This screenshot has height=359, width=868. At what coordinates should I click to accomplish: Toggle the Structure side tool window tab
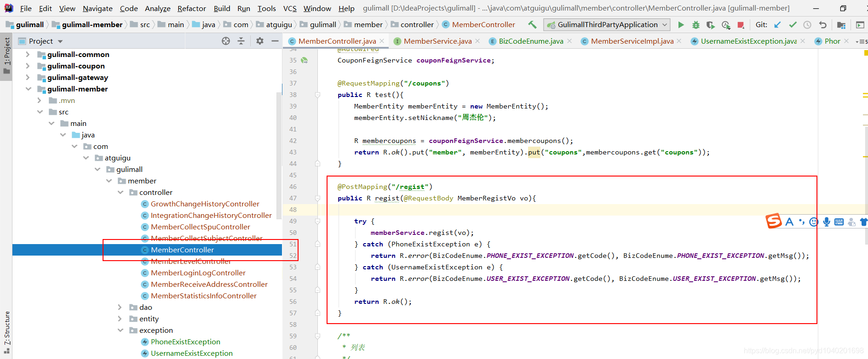(x=6, y=332)
